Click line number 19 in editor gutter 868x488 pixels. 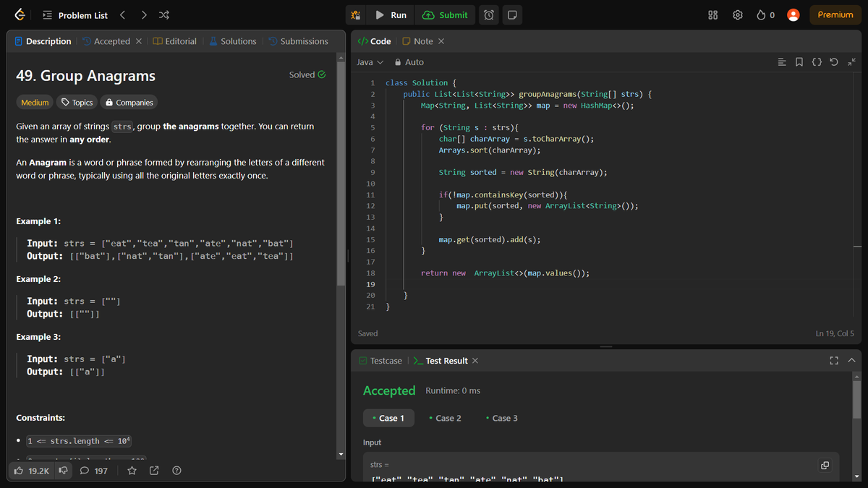click(x=370, y=284)
